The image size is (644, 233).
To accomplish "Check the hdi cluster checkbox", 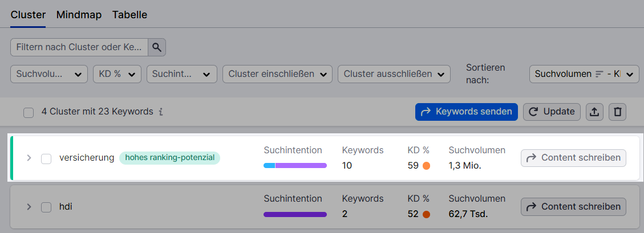I will pyautogui.click(x=46, y=207).
